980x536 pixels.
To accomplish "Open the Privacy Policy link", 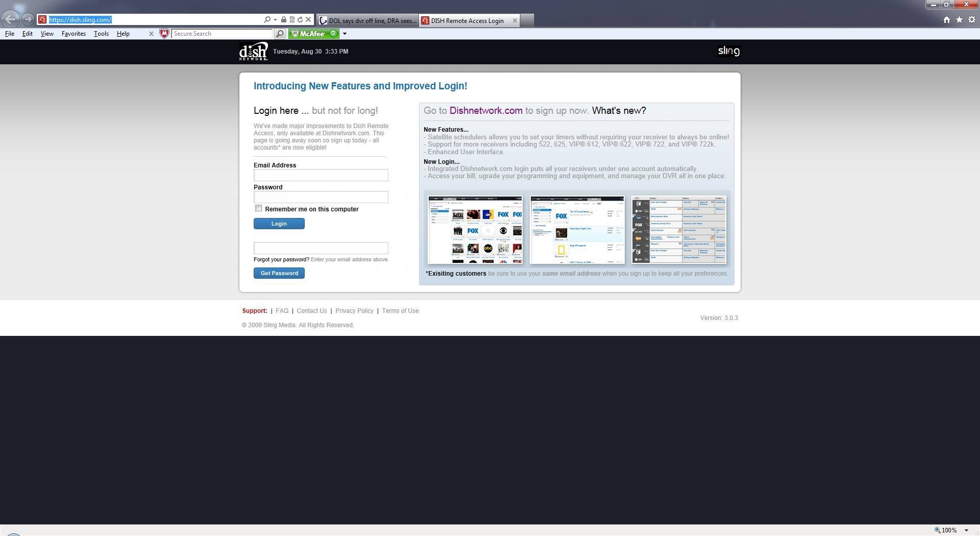I will (x=354, y=311).
